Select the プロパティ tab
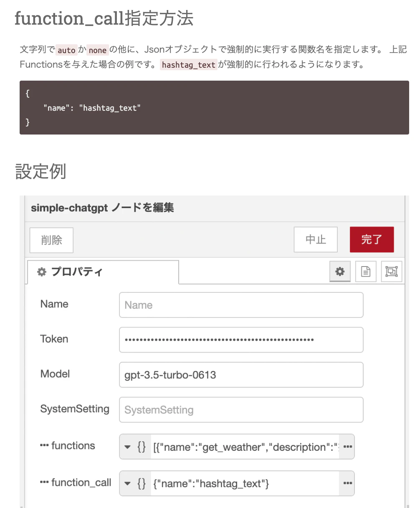This screenshot has width=420, height=508. 103,272
